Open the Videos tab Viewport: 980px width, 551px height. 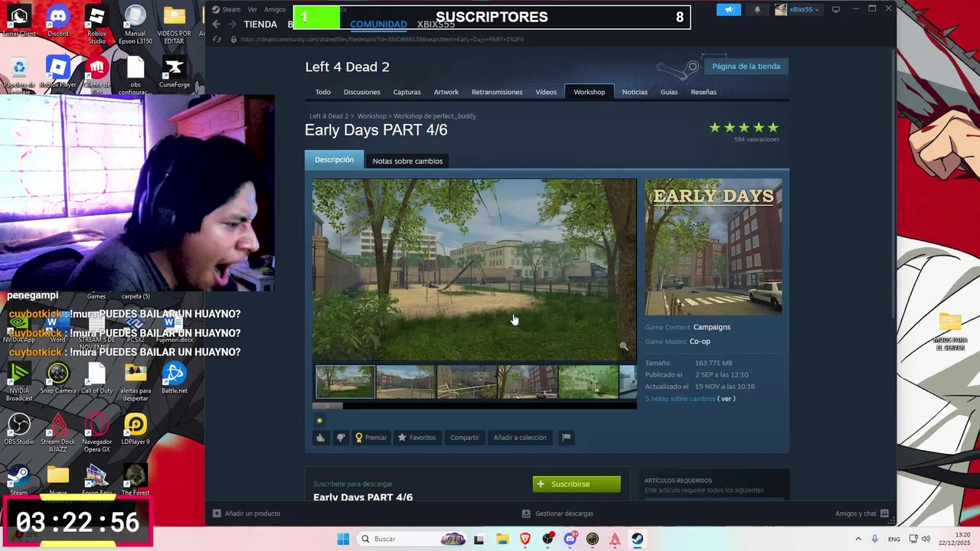546,92
